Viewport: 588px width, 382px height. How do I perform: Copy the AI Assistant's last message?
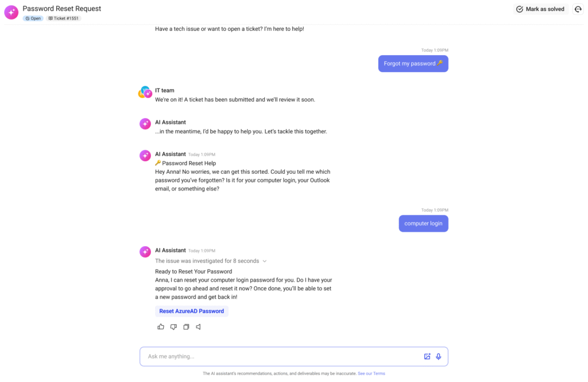point(186,327)
